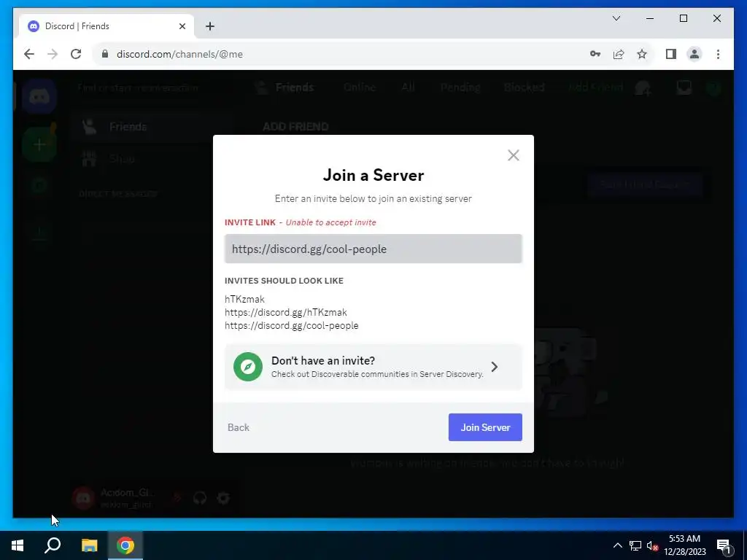
Task: Open Windows Start menu
Action: coord(18,545)
